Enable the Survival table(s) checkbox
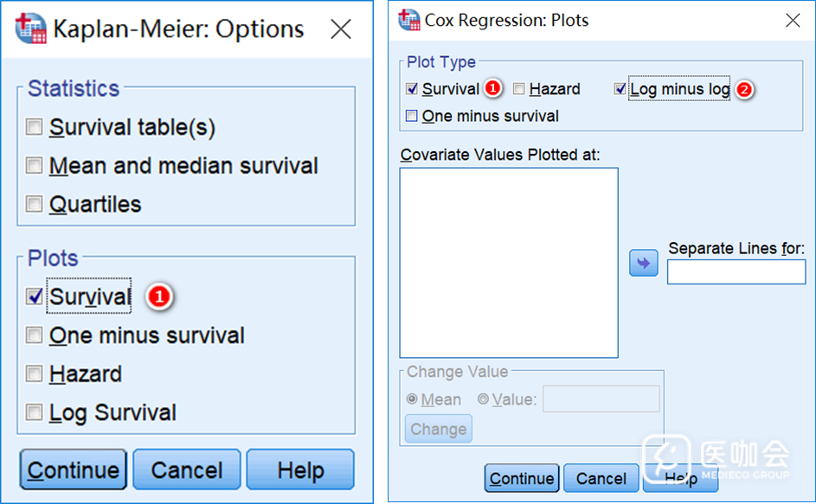 click(35, 128)
